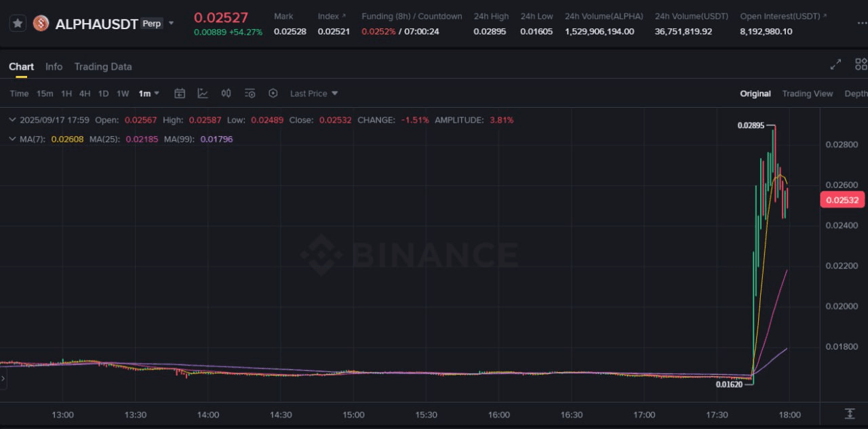Viewport: 868px width, 429px height.
Task: Click the 24h Low value 0.01605
Action: click(536, 31)
